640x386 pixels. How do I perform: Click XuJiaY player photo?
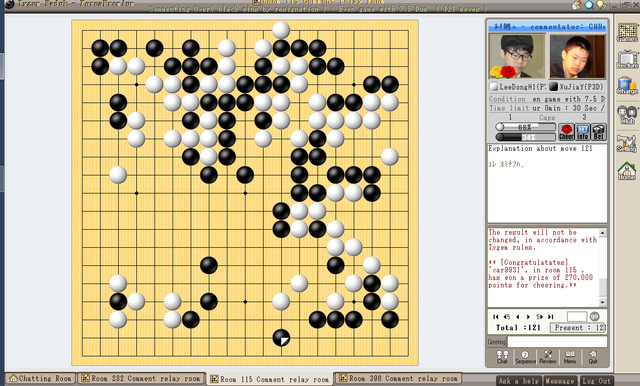click(577, 56)
